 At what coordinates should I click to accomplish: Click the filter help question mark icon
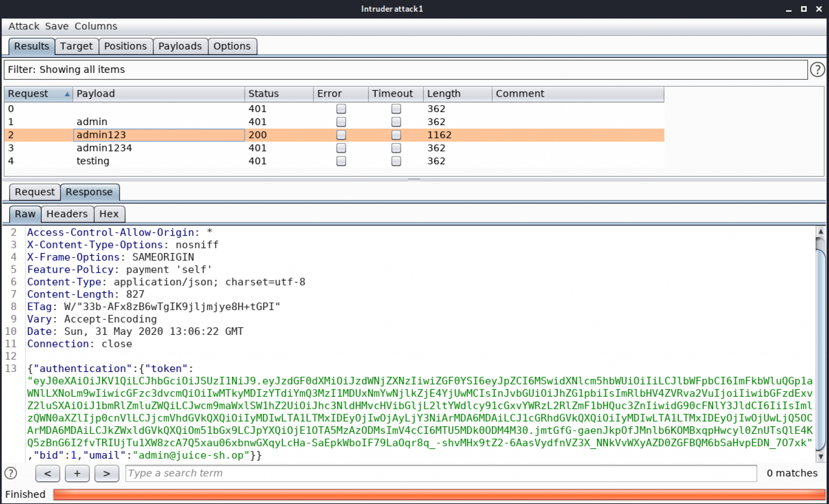click(818, 70)
